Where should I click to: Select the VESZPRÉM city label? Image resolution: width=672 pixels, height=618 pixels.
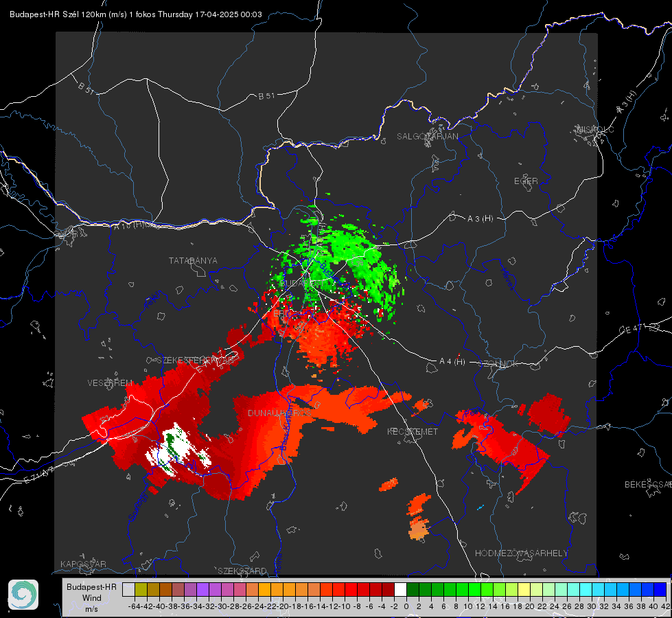tap(110, 383)
